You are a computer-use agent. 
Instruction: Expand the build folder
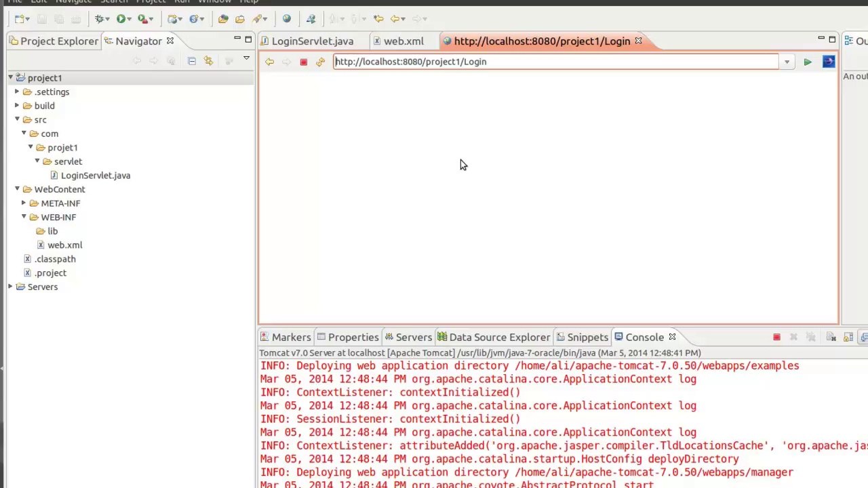point(18,106)
